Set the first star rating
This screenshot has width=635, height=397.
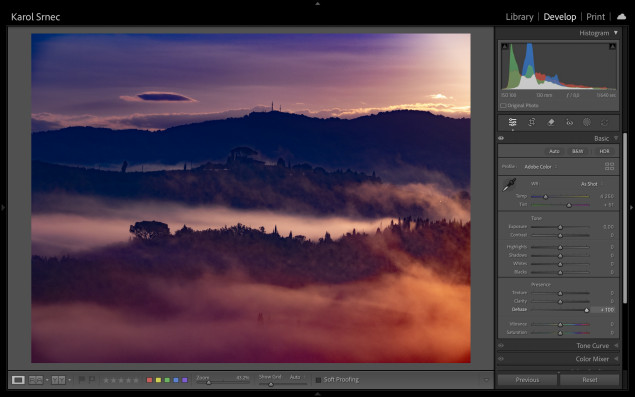106,380
